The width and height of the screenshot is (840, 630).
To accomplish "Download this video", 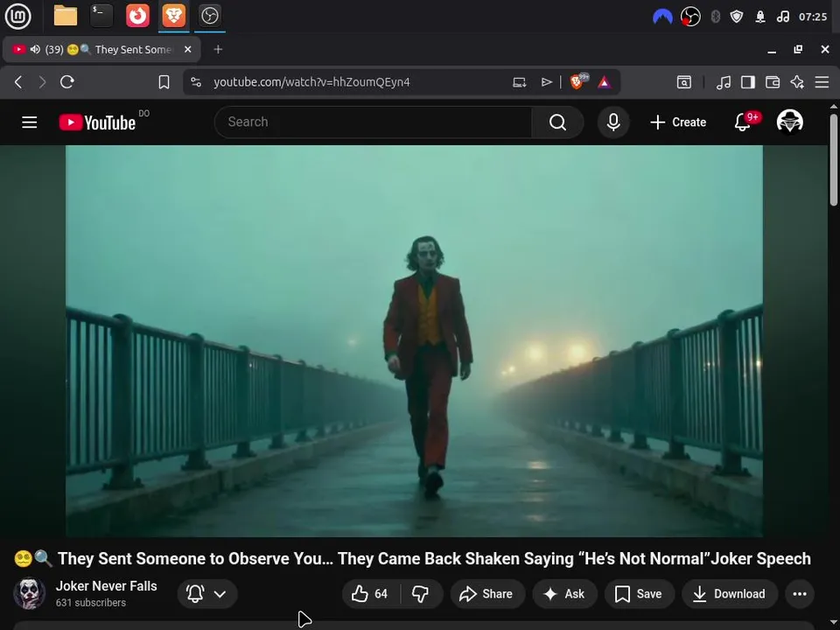I will (730, 593).
